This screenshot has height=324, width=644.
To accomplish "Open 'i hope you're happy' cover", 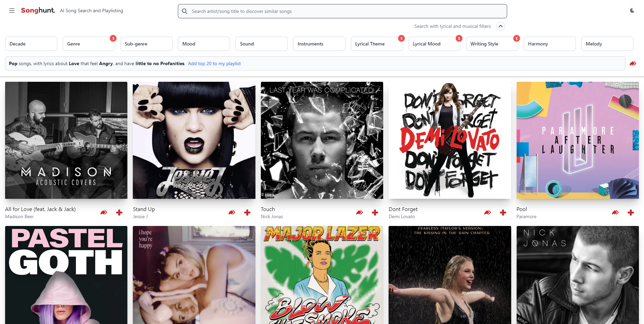I will pos(194,275).
